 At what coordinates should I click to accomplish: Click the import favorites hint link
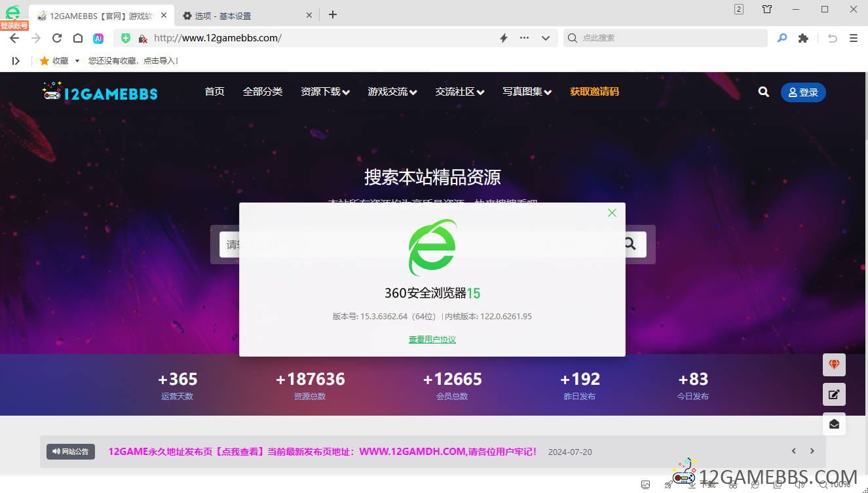click(133, 60)
